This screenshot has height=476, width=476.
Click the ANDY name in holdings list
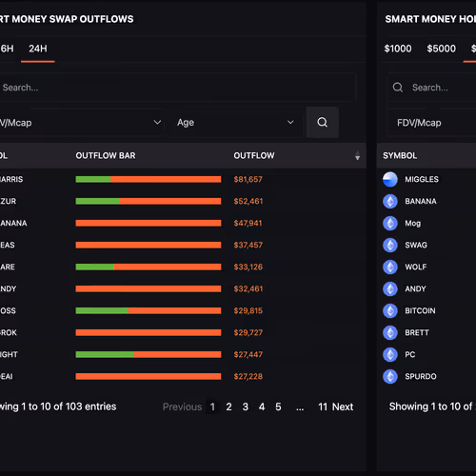click(415, 288)
